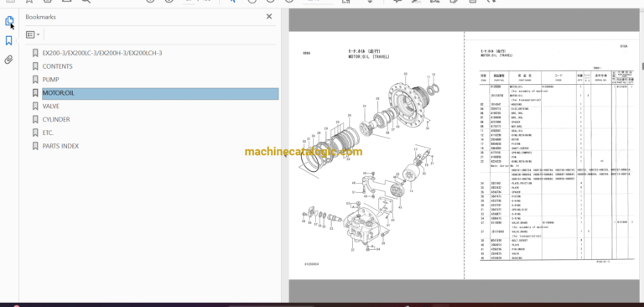This screenshot has width=644, height=307.
Task: Select the PUMP bookmark
Action: pyautogui.click(x=50, y=80)
